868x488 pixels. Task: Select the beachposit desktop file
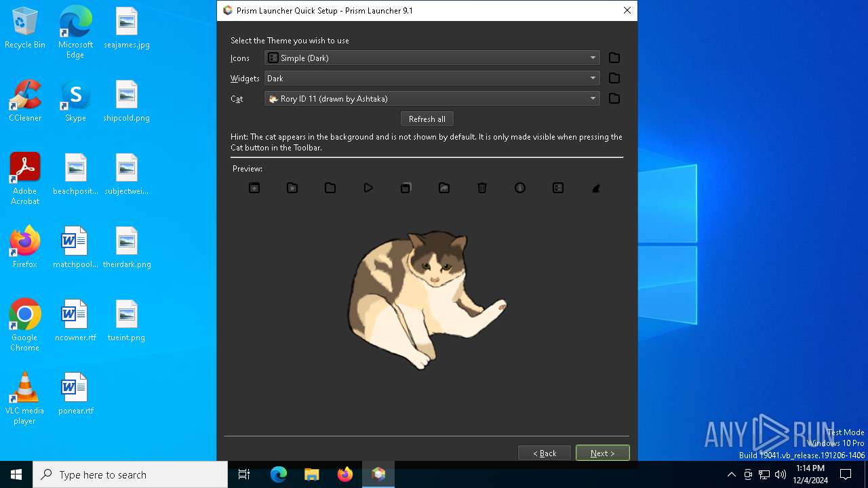coord(75,175)
